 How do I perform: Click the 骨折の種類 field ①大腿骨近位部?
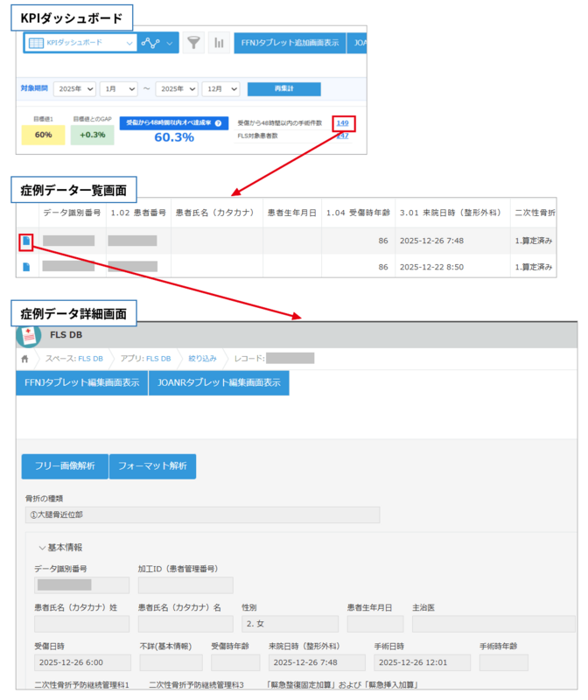[x=203, y=514]
